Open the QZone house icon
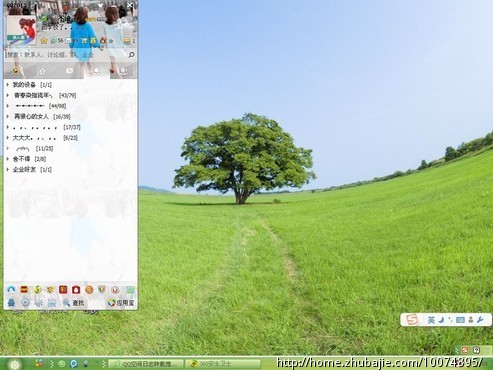 point(44,41)
